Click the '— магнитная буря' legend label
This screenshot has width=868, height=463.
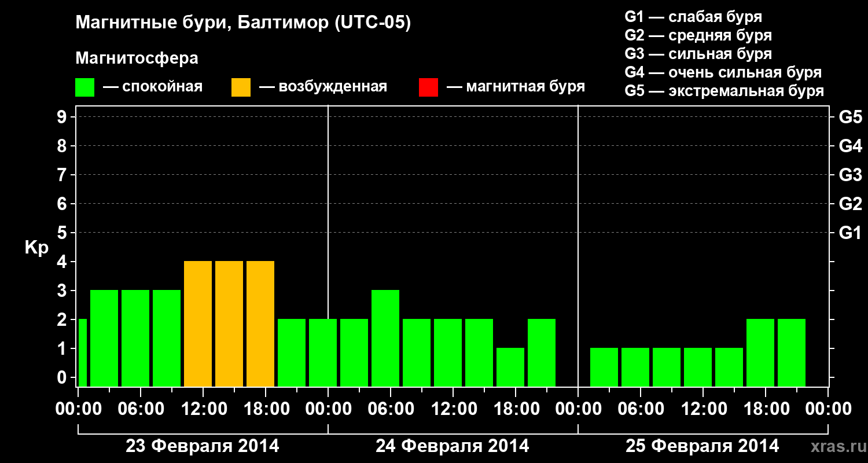coord(516,87)
